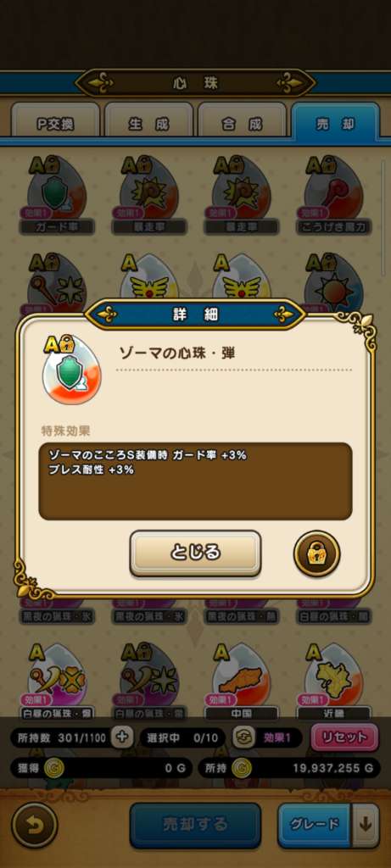The width and height of the screenshot is (391, 868).
Task: Choose the ガード率 shield orb
Action: [x=57, y=194]
